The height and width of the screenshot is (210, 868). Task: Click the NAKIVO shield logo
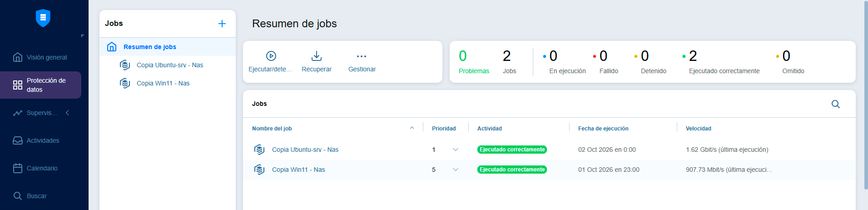(43, 18)
